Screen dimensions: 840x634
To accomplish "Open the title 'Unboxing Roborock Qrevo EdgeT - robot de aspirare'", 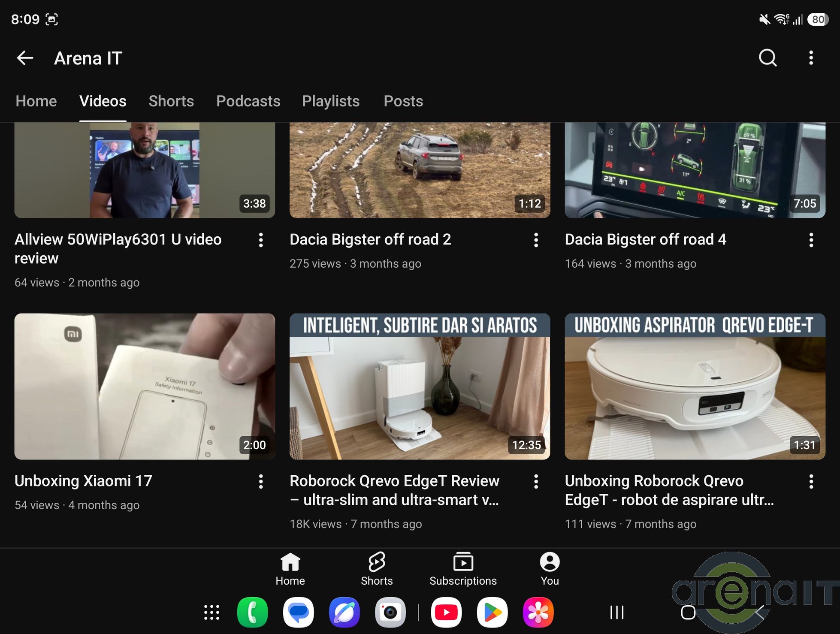I will point(669,490).
